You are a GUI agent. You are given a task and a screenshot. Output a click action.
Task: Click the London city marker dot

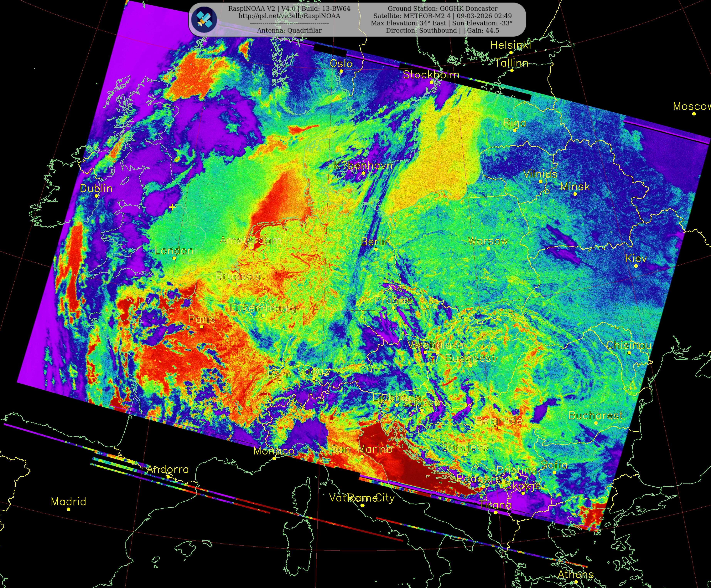coord(174,258)
